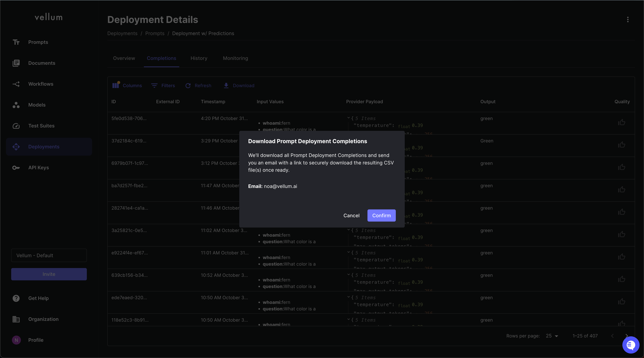Select the Workflows sidebar icon
644x358 pixels.
(16, 84)
